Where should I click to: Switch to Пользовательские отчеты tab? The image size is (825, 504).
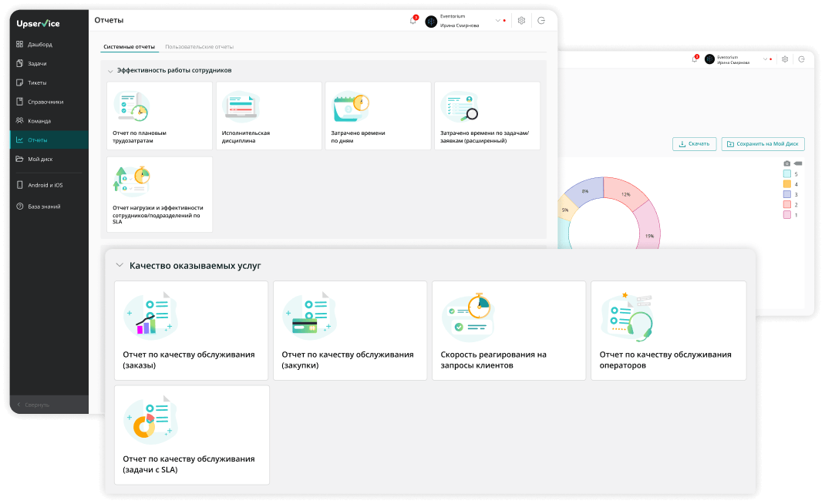199,47
